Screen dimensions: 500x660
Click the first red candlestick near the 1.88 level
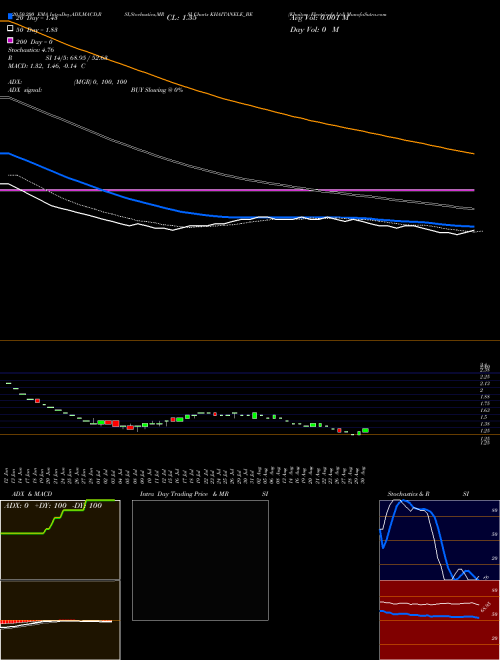pyautogui.click(x=37, y=401)
